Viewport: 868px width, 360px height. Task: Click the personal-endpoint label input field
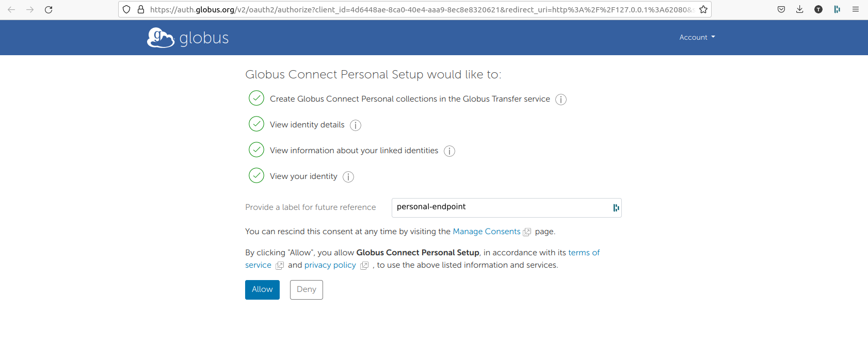(x=506, y=208)
